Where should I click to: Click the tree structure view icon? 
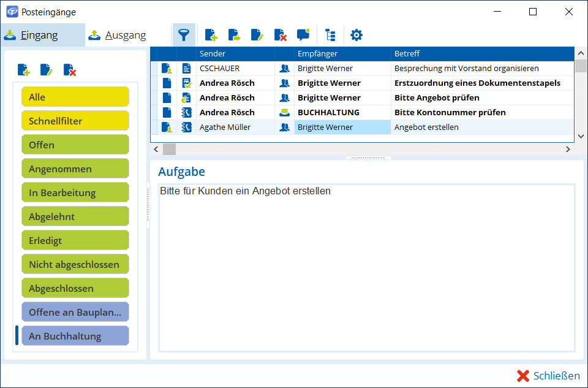click(x=330, y=35)
